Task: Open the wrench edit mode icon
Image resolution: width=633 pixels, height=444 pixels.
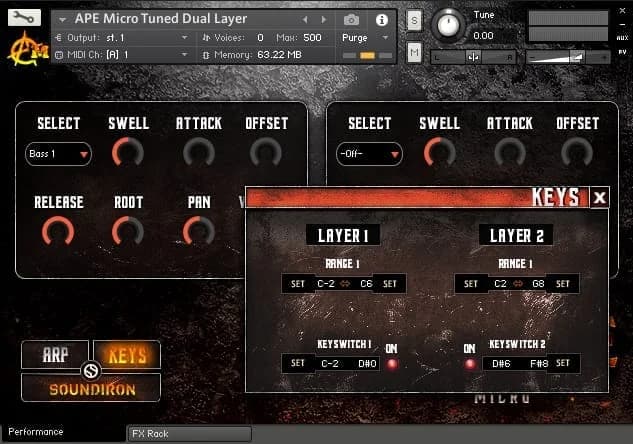Action: click(25, 18)
